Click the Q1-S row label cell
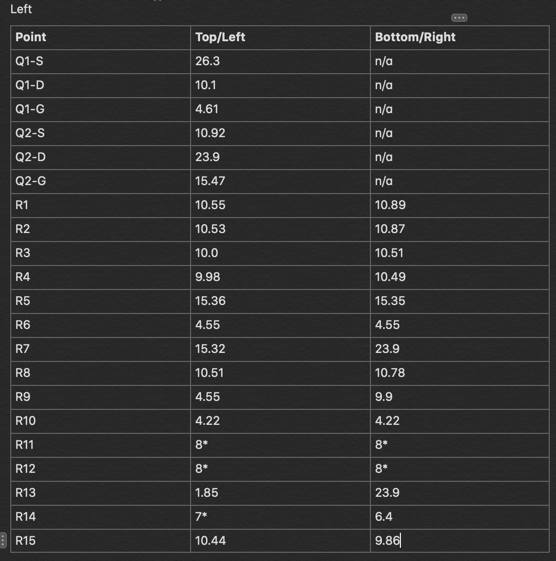The height and width of the screenshot is (561, 556). pos(101,61)
